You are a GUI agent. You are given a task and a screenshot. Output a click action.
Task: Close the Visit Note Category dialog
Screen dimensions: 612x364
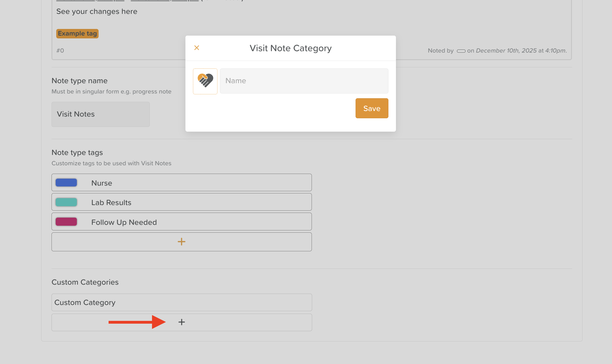pyautogui.click(x=197, y=48)
